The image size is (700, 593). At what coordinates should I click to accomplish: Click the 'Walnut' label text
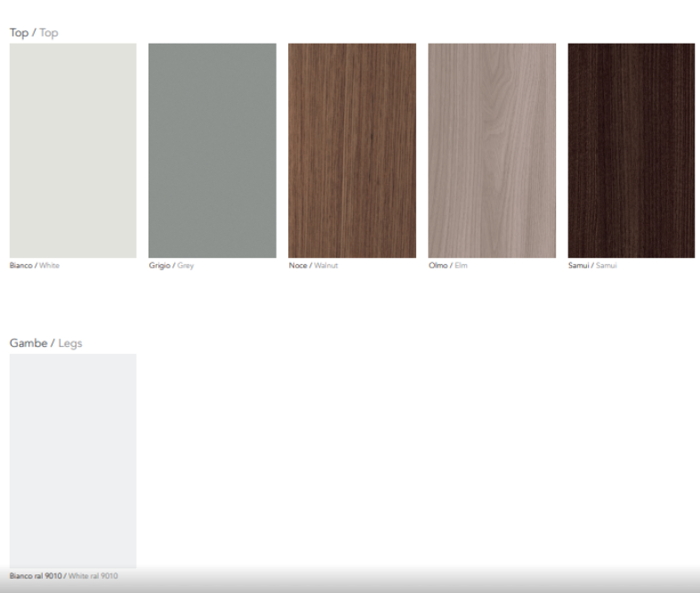pos(326,266)
